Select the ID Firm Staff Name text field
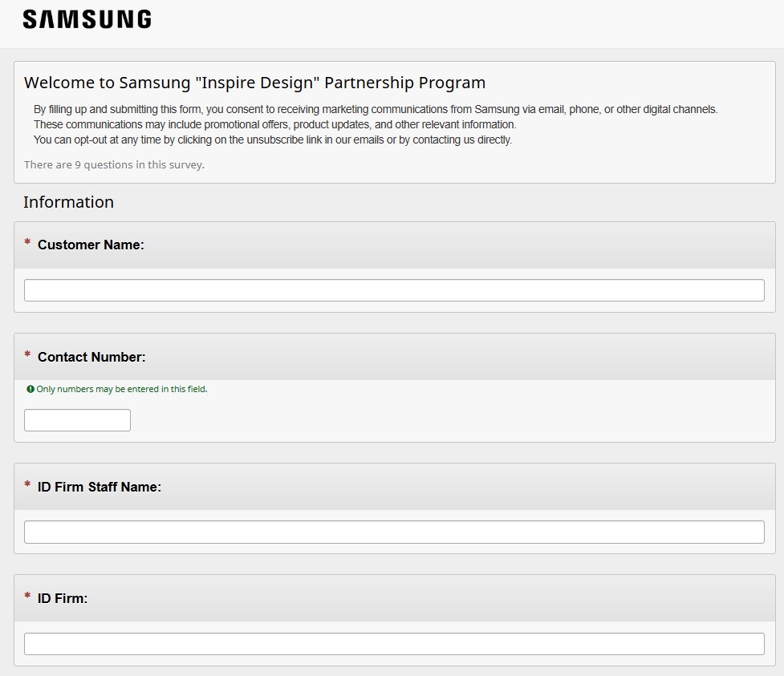 [x=394, y=532]
